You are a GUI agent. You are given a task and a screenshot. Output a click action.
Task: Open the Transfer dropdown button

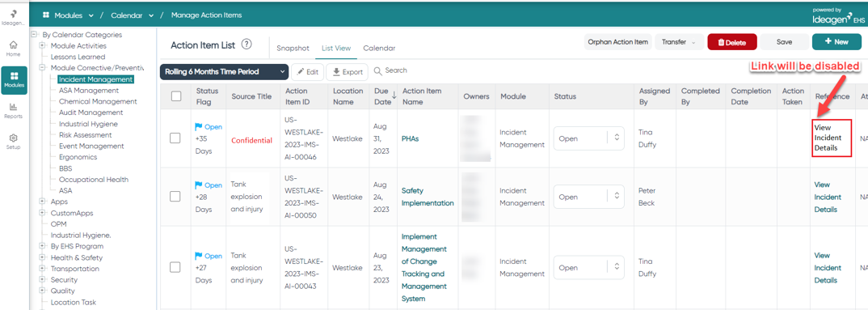point(679,42)
